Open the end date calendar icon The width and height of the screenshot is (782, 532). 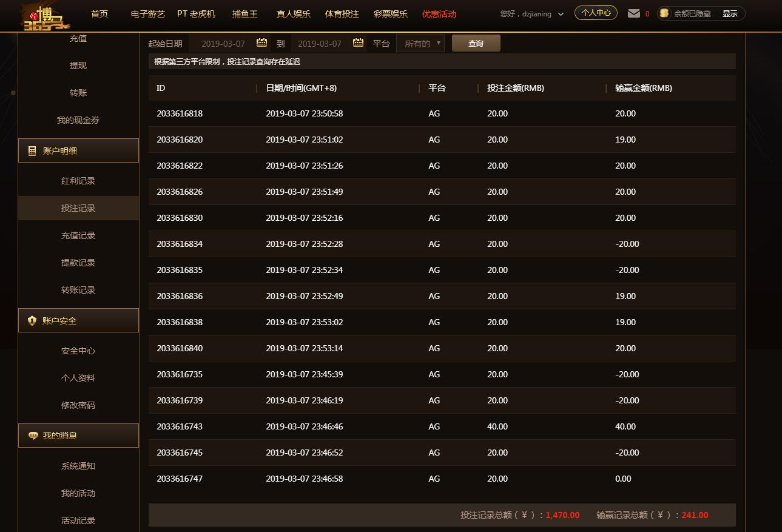click(x=358, y=42)
